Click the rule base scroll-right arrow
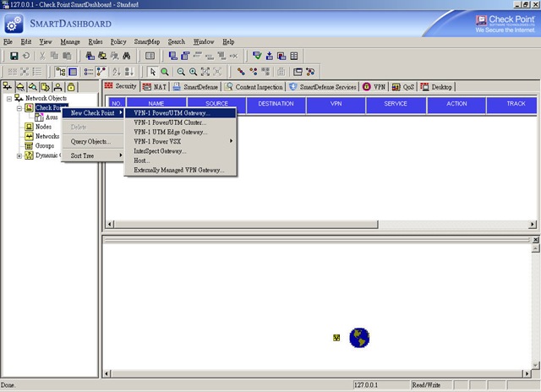 [x=533, y=225]
